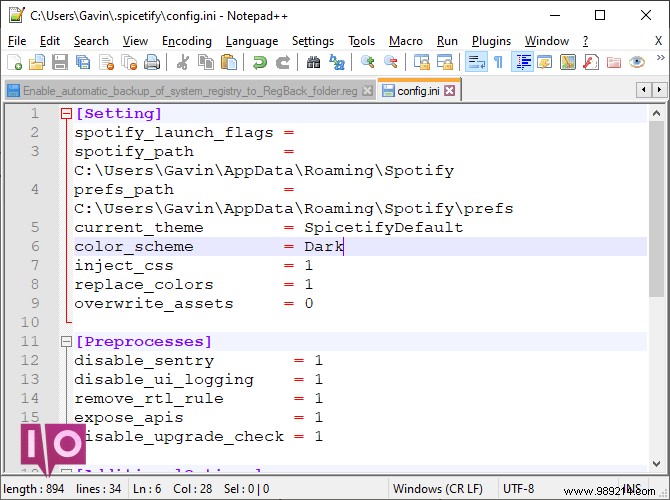Viewport: 670px width, 500px height.
Task: Click the Print toolbar icon
Action: pyautogui.click(x=151, y=62)
